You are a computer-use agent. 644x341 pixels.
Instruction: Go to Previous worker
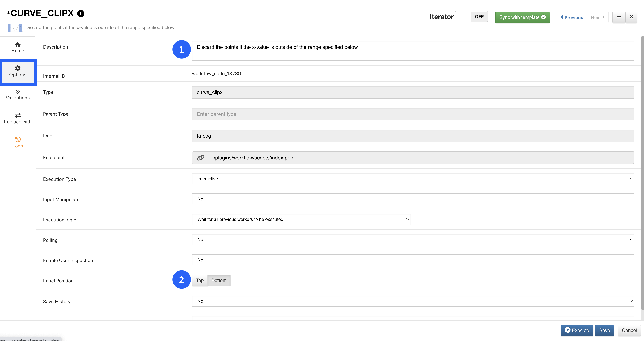tap(572, 18)
